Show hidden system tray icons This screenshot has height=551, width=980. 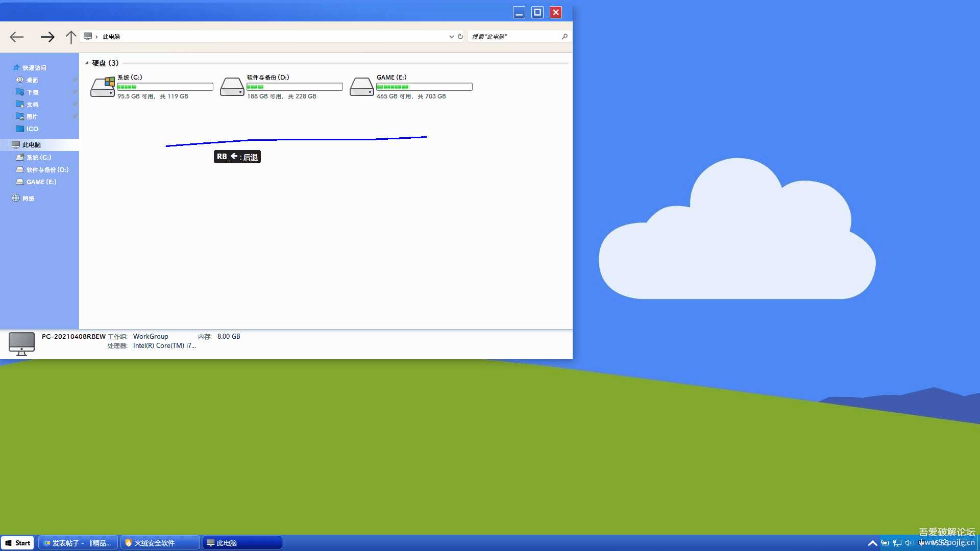872,543
